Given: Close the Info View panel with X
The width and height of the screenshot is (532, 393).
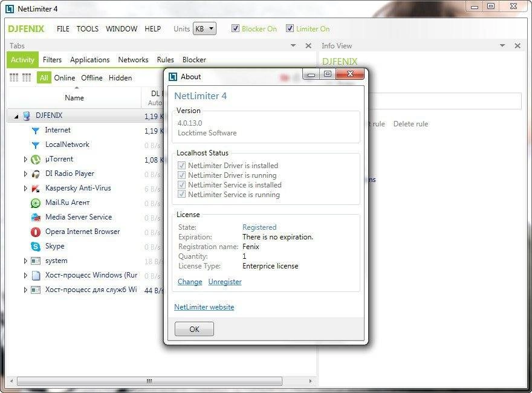Looking at the screenshot, I should [517, 45].
